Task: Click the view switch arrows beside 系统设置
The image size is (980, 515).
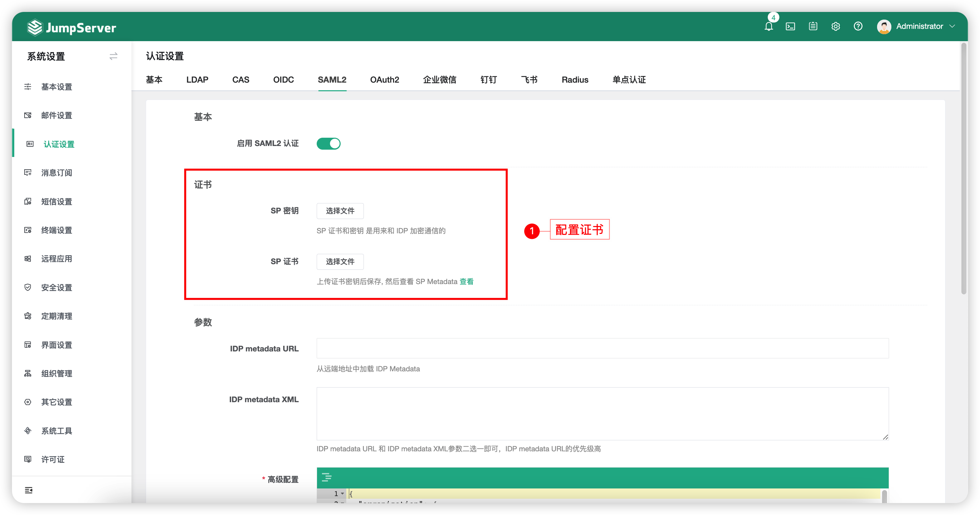Action: coord(113,56)
